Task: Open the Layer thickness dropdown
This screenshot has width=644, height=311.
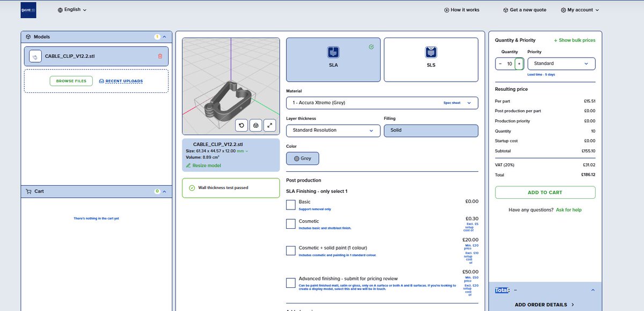Action: [333, 131]
